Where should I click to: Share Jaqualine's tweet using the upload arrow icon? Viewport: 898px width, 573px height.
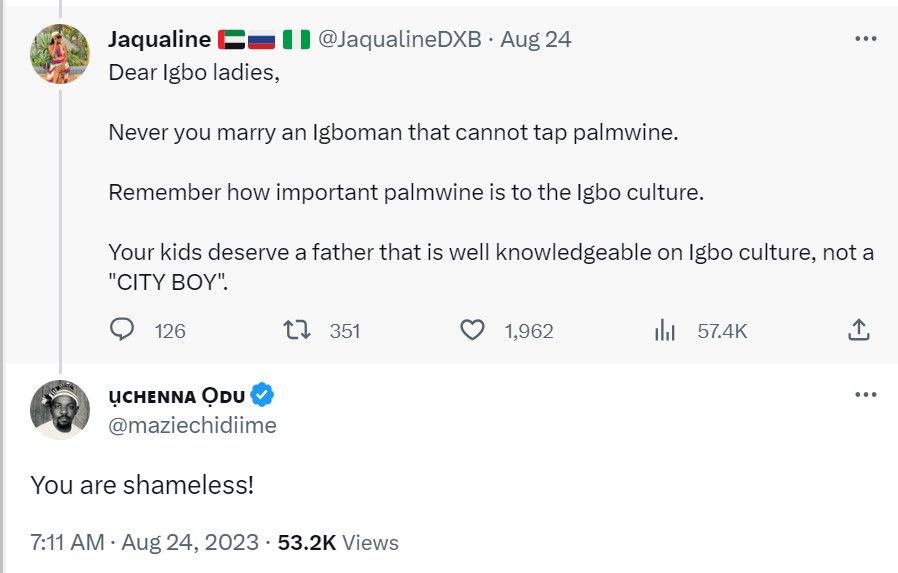tap(858, 330)
